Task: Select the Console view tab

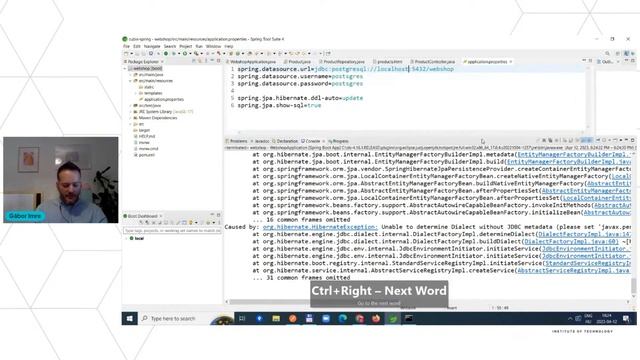Action: [311, 141]
